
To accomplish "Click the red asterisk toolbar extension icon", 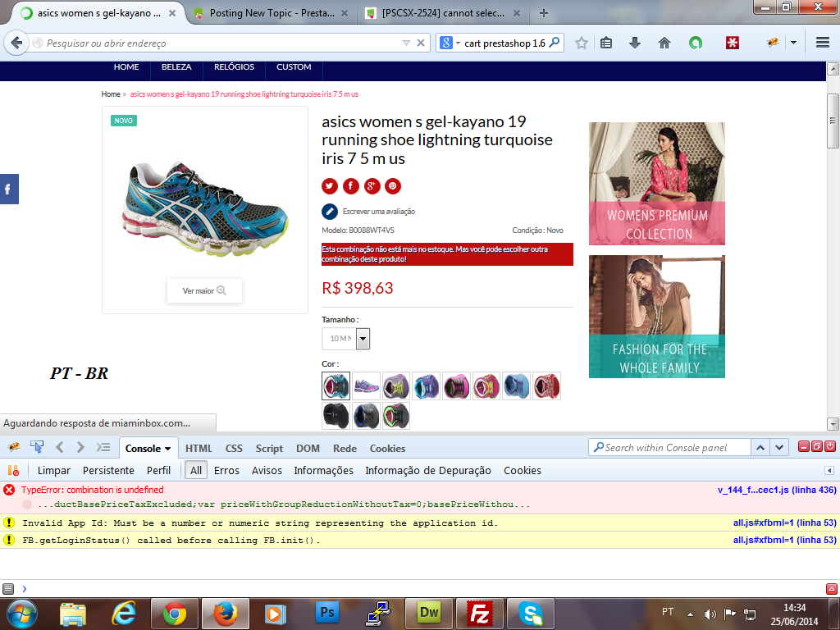I will coord(733,43).
